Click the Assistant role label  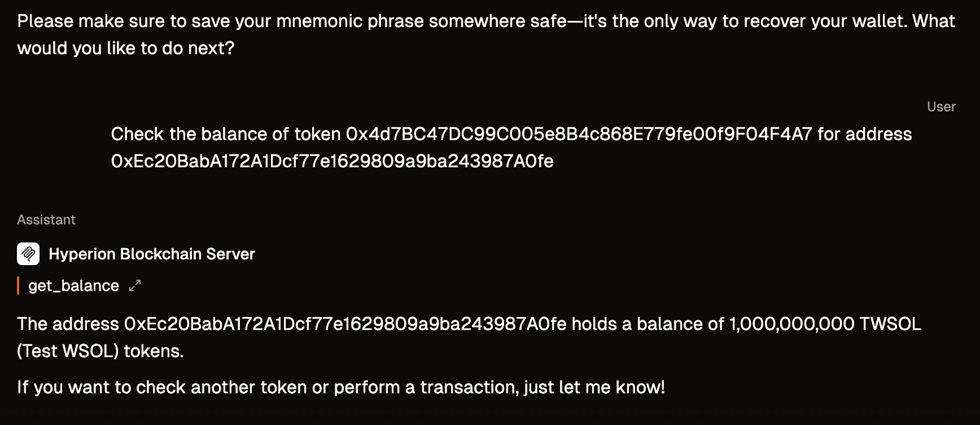(46, 220)
